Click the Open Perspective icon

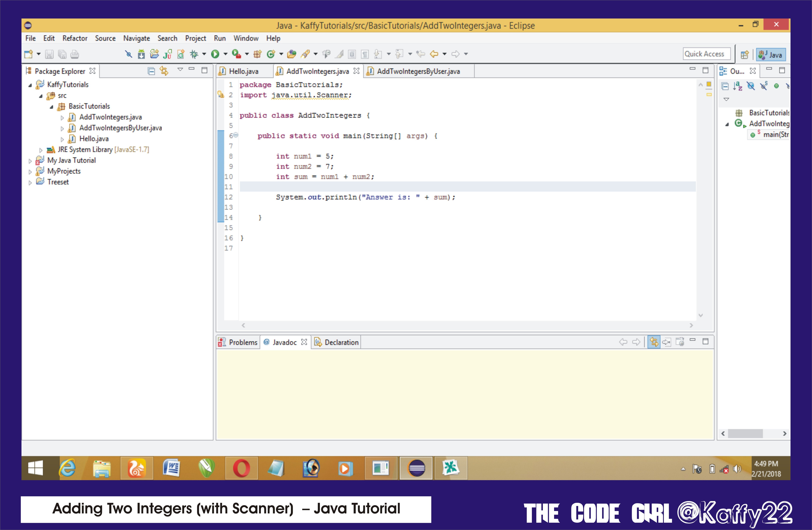click(744, 55)
